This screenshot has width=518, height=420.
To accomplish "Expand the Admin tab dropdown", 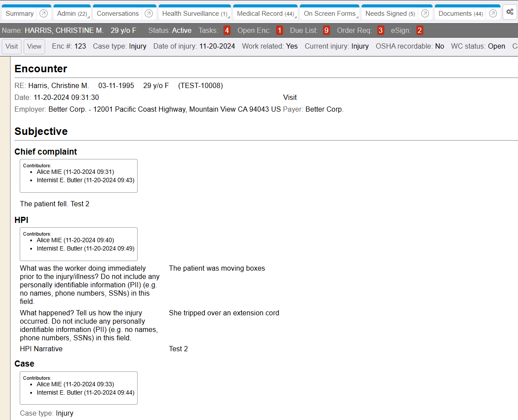I will 72,14.
